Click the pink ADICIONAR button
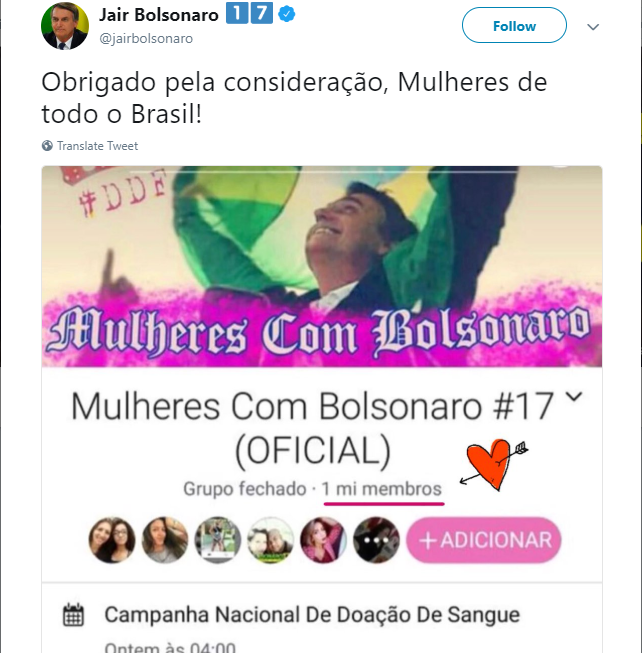The image size is (642, 653). [x=484, y=540]
